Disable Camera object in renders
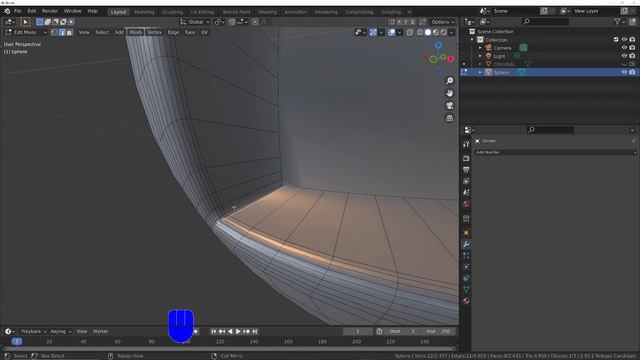 pos(632,48)
